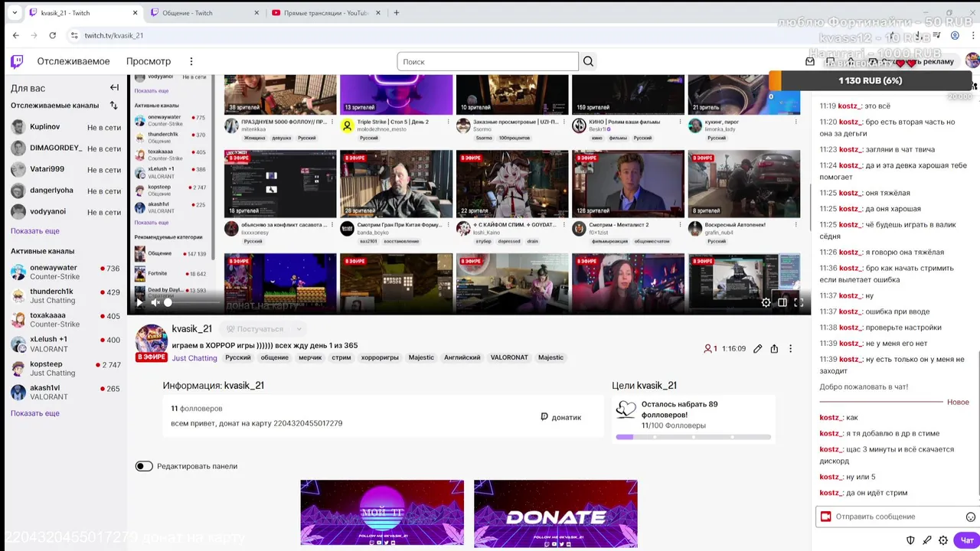Click the донатик panel link
This screenshot has width=980, height=551.
click(560, 417)
